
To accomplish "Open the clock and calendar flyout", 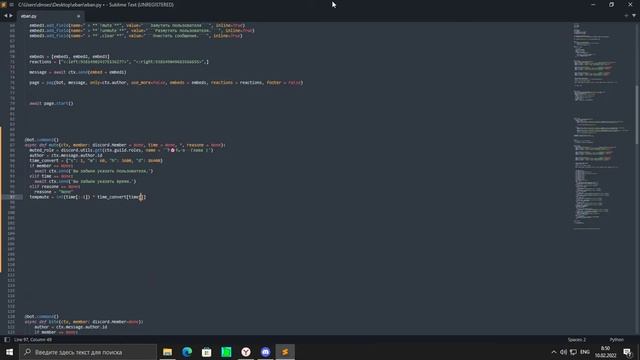I will (x=605, y=352).
